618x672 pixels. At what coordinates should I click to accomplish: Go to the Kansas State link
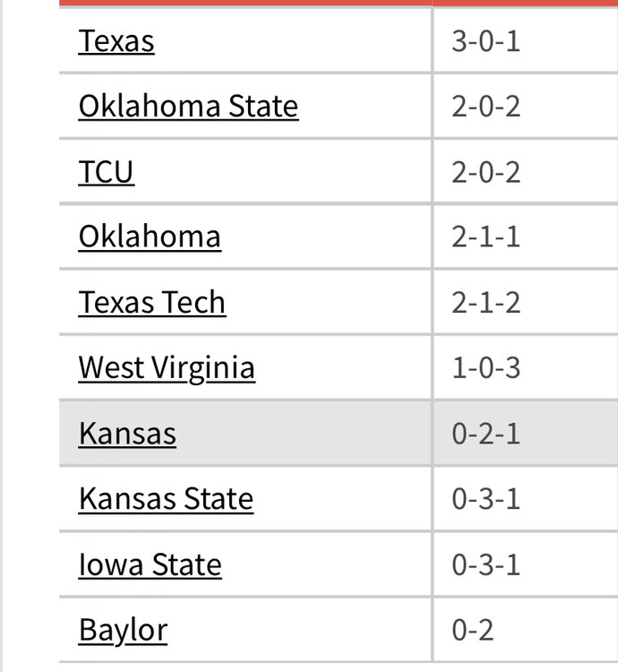click(x=166, y=499)
